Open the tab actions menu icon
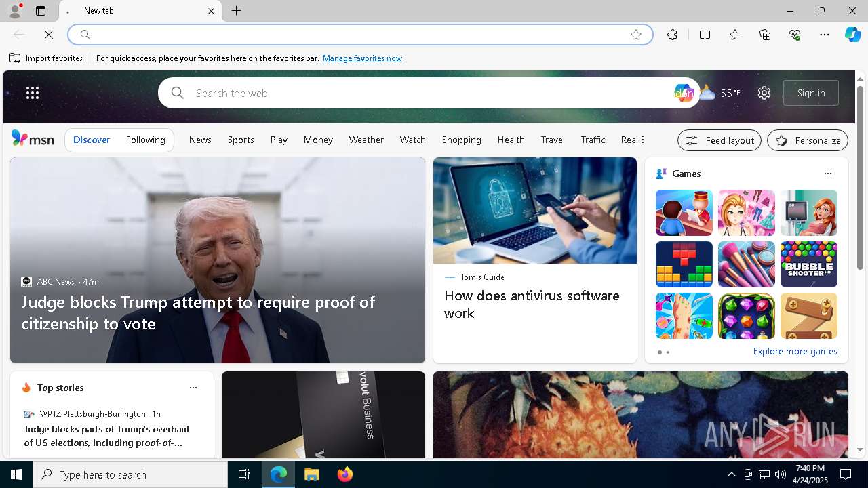 [41, 11]
